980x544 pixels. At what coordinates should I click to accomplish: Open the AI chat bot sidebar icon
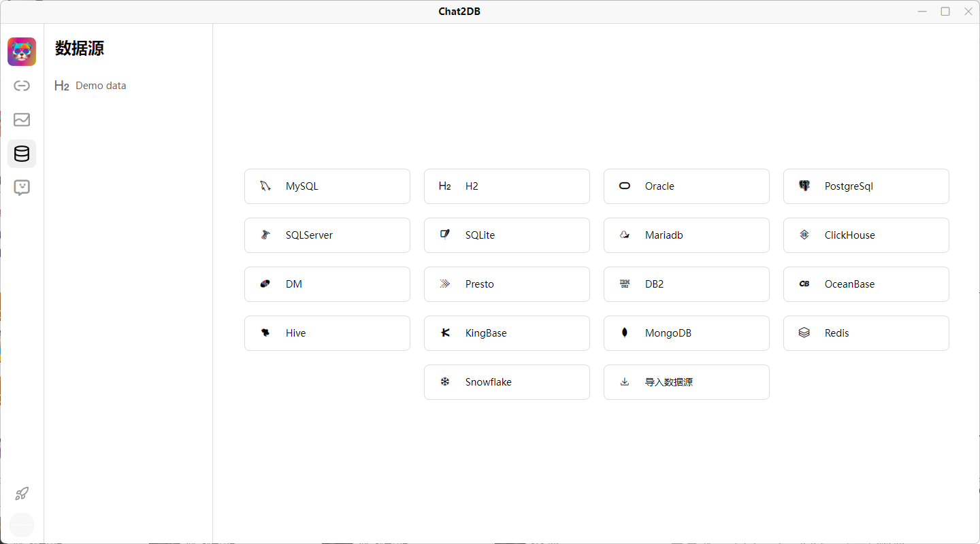tap(22, 188)
